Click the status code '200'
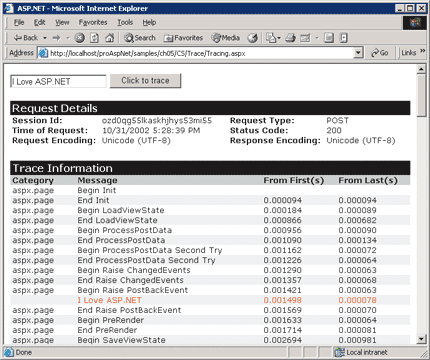Image resolution: width=430 pixels, height=360 pixels. tap(334, 130)
